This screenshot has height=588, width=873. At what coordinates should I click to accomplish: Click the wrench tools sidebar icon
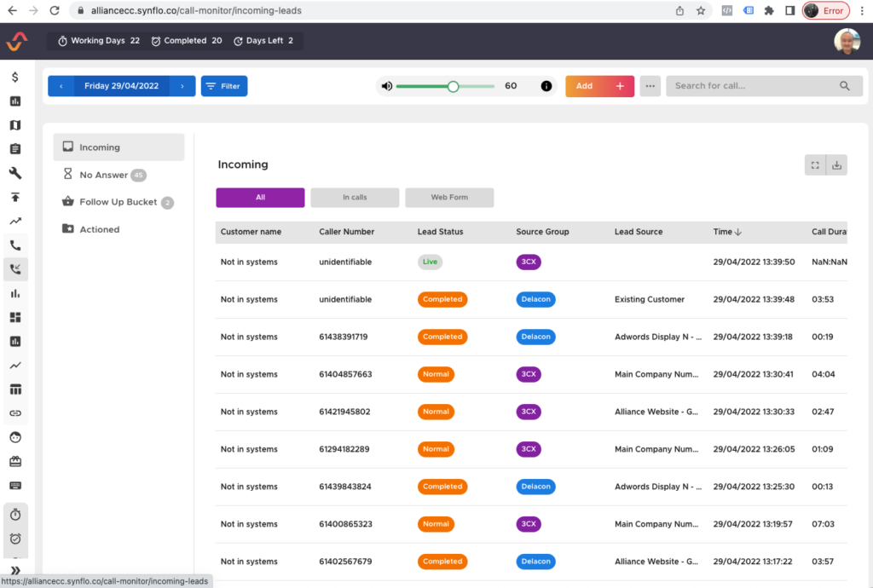15,173
